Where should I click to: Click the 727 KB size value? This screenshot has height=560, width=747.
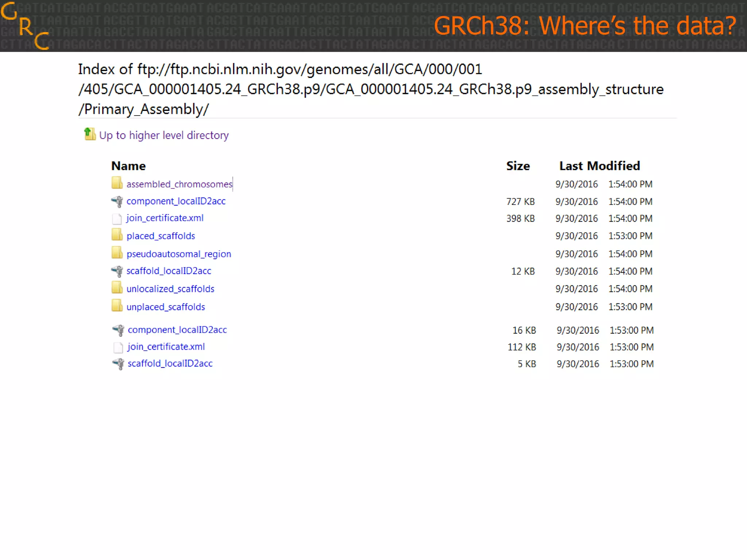tap(520, 202)
